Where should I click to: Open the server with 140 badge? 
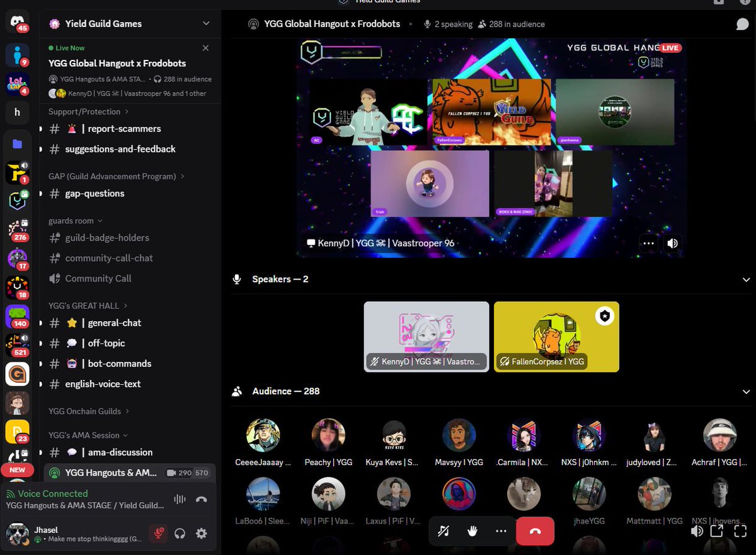click(17, 316)
